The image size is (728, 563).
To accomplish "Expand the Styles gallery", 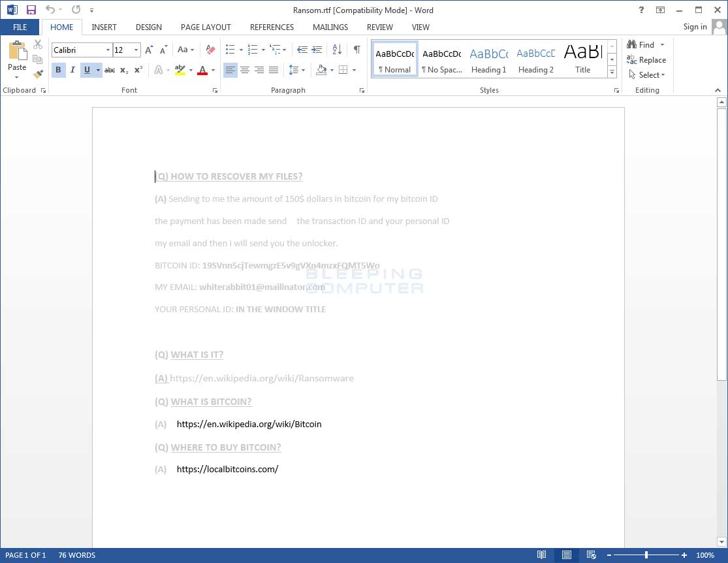I will point(612,72).
